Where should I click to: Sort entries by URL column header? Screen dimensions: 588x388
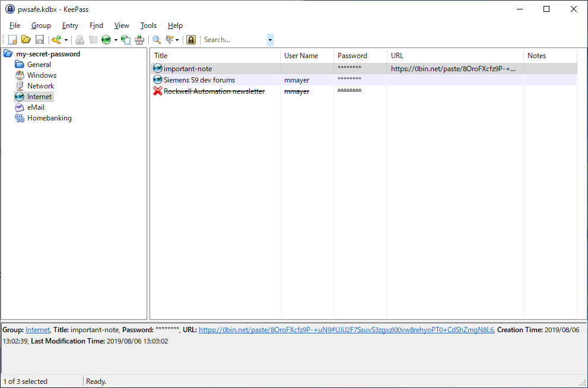point(455,56)
